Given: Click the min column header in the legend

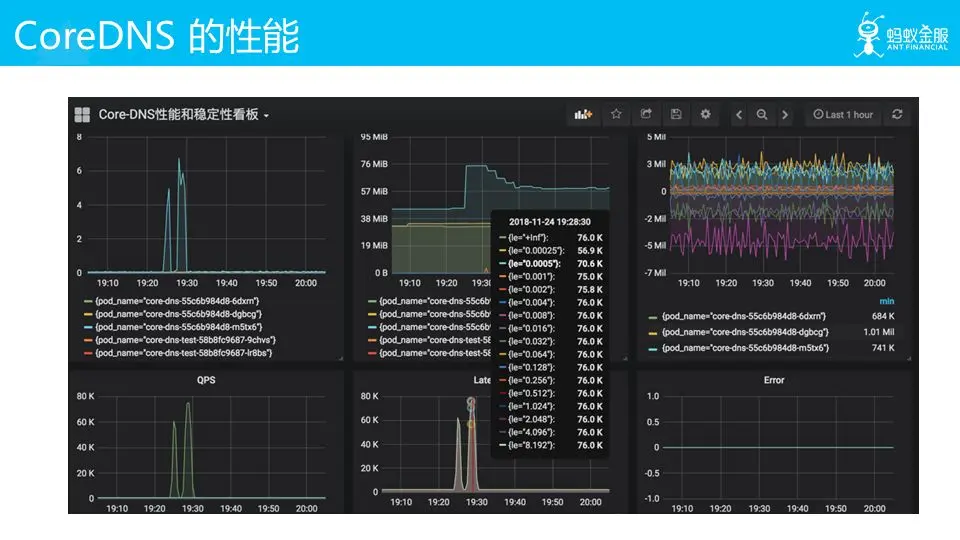Looking at the screenshot, I should [887, 301].
